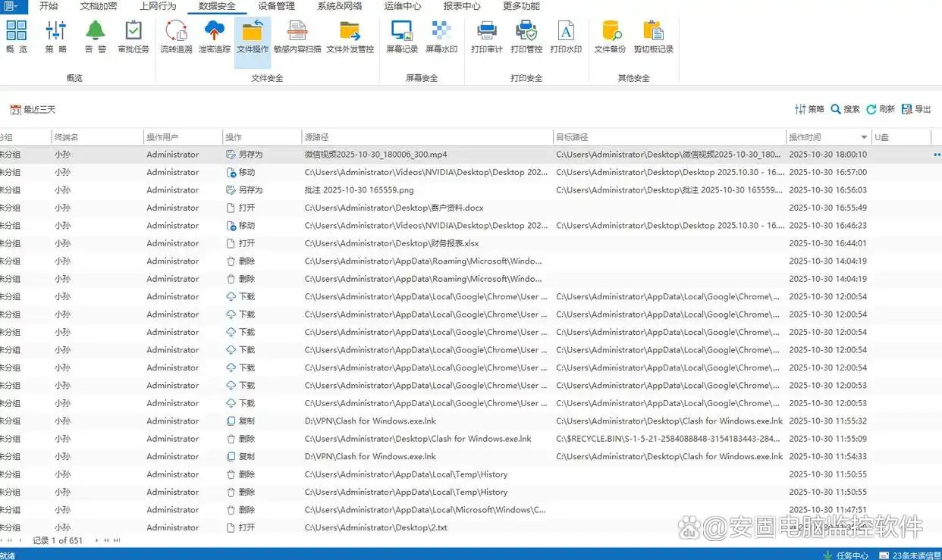Open the 审批任务 icon
The image size is (942, 560).
133,37
